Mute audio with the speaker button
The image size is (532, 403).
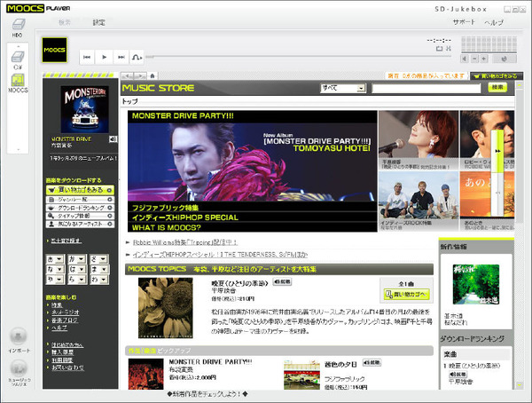(465, 59)
